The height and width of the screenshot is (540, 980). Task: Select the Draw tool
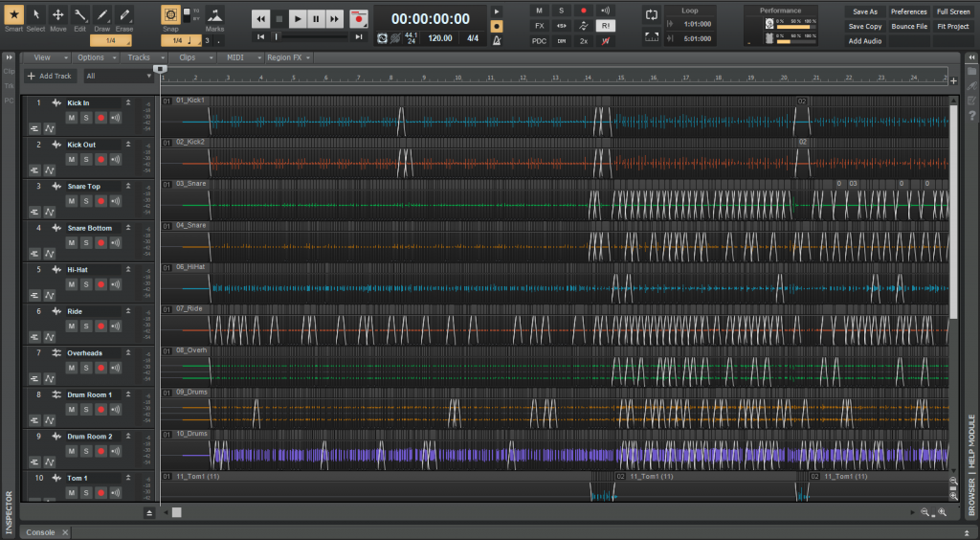pos(102,15)
